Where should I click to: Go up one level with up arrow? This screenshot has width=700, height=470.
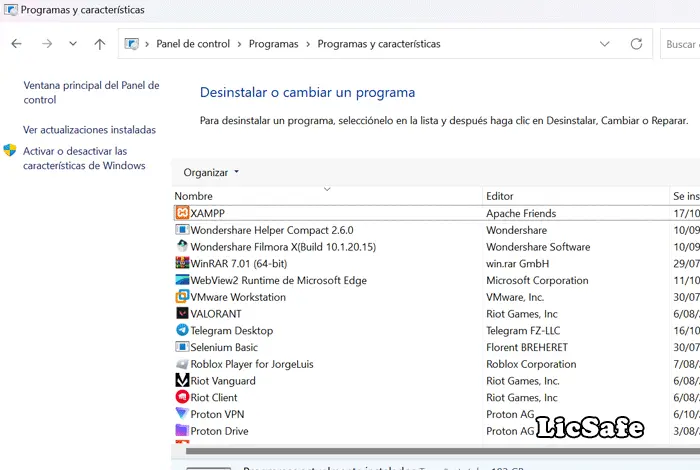(100, 44)
